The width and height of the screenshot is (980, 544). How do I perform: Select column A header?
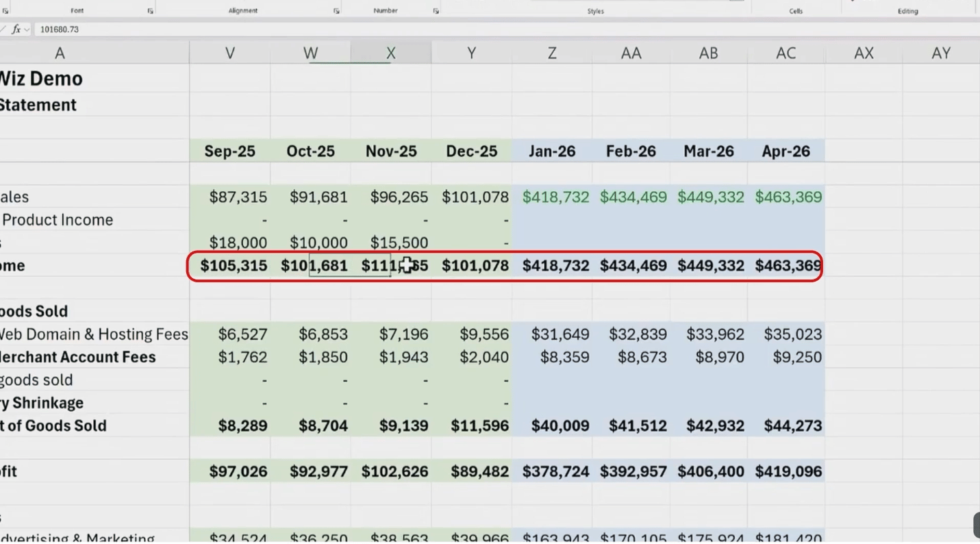point(60,53)
